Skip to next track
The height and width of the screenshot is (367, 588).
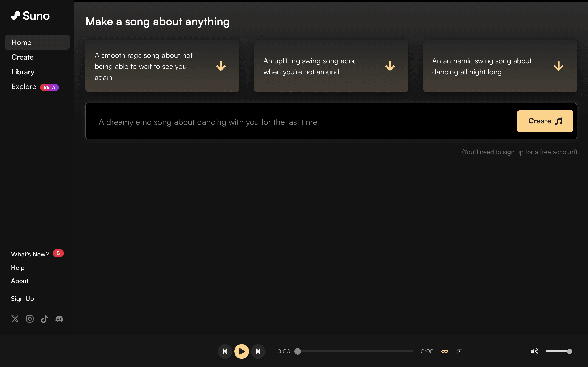coord(258,351)
